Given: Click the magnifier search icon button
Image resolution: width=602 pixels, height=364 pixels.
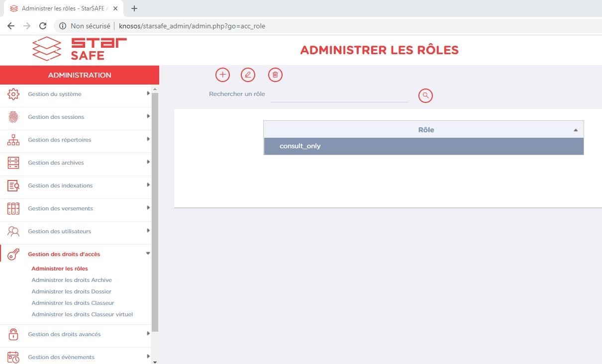Looking at the screenshot, I should (425, 95).
